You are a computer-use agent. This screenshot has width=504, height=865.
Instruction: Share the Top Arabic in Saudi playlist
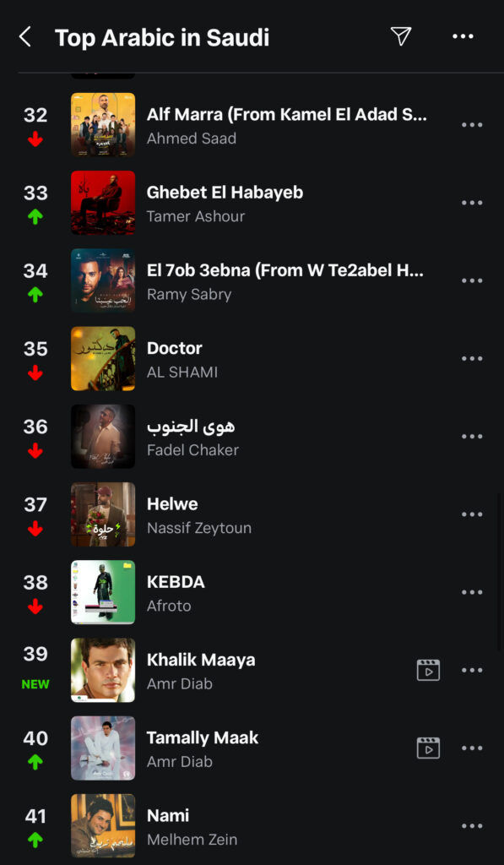[x=401, y=36]
